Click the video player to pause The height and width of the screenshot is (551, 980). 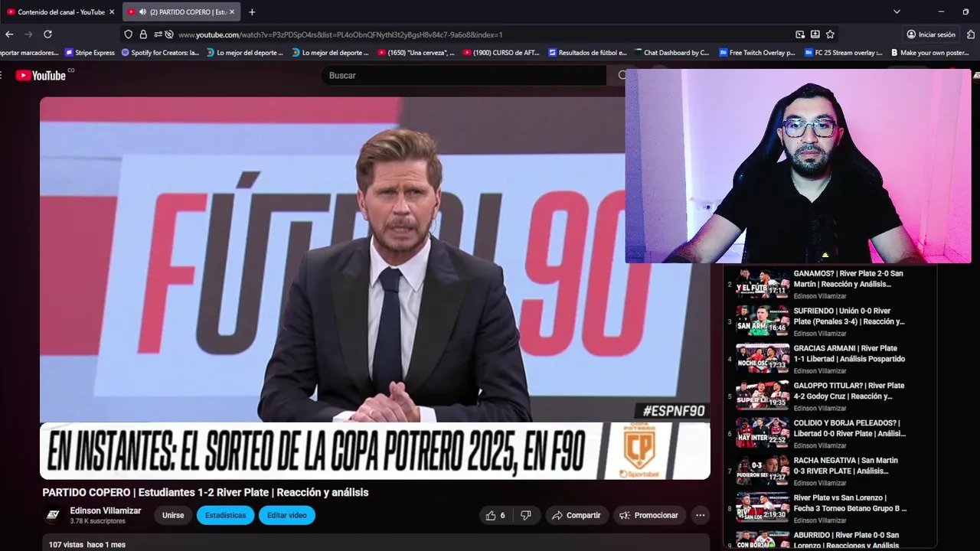coord(375,288)
